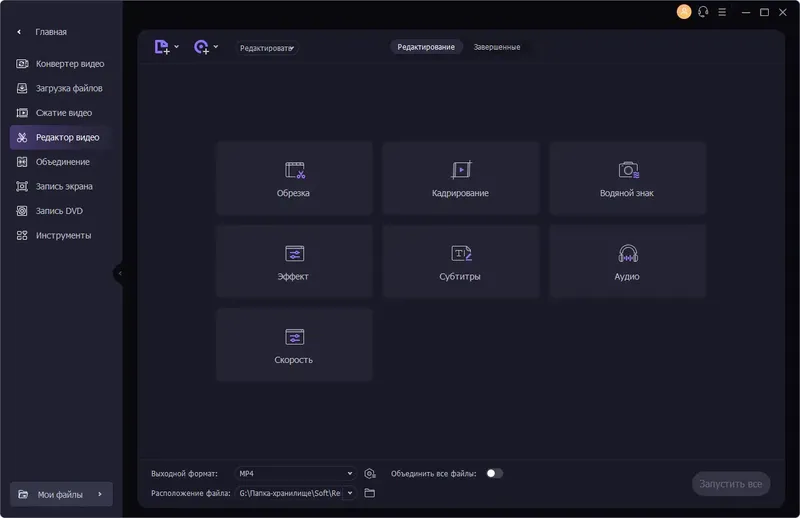The height and width of the screenshot is (518, 800).
Task: Click the support headset icon
Action: [703, 12]
